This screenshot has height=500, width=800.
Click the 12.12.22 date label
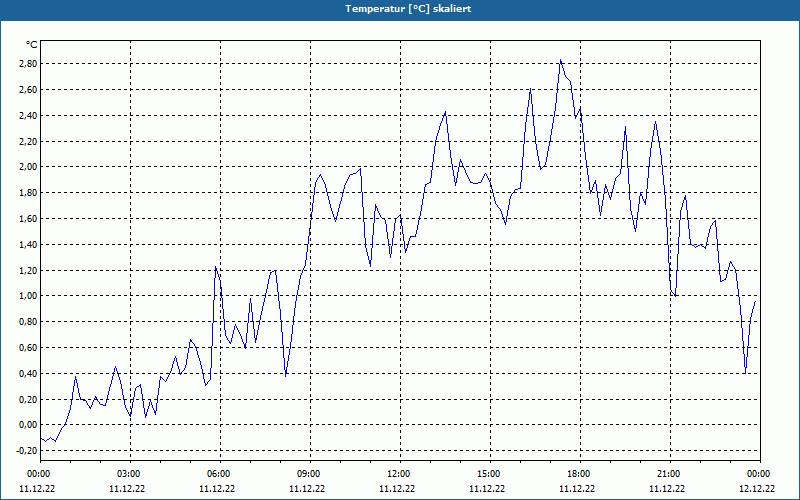(x=757, y=488)
